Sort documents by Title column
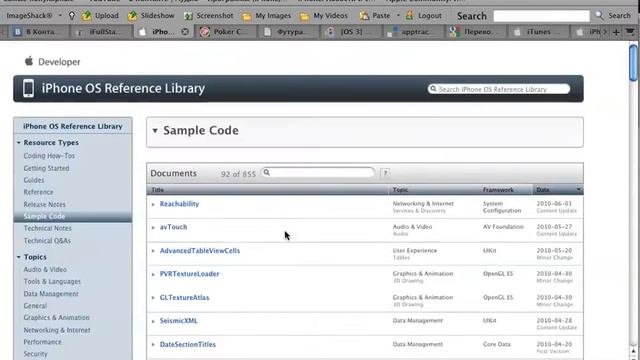 click(x=267, y=190)
